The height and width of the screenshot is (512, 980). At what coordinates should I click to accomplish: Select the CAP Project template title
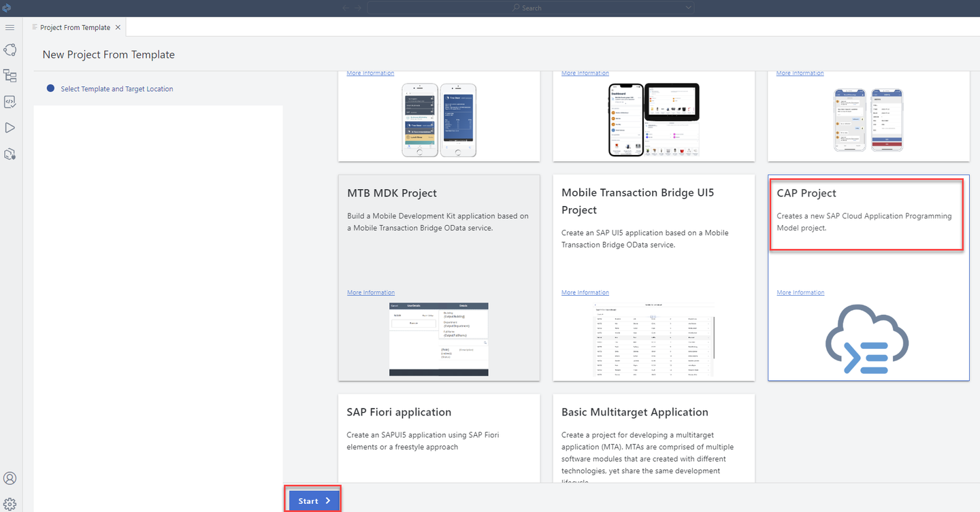(806, 193)
